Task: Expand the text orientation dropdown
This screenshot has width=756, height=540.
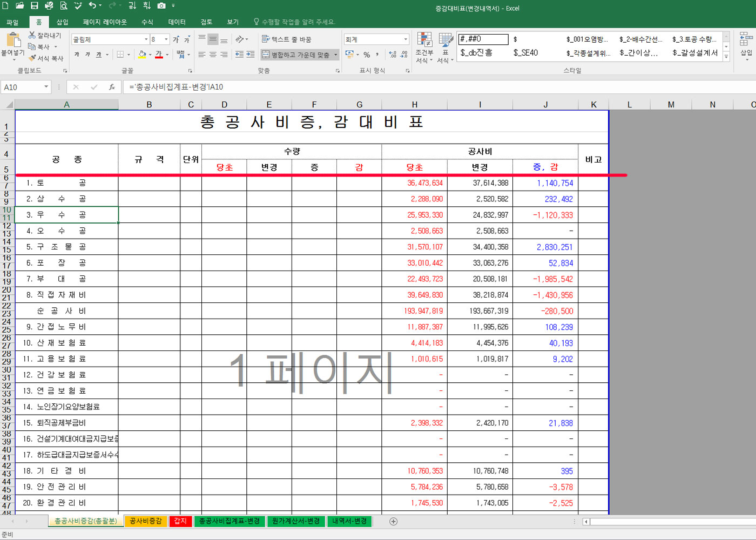Action: click(x=247, y=39)
